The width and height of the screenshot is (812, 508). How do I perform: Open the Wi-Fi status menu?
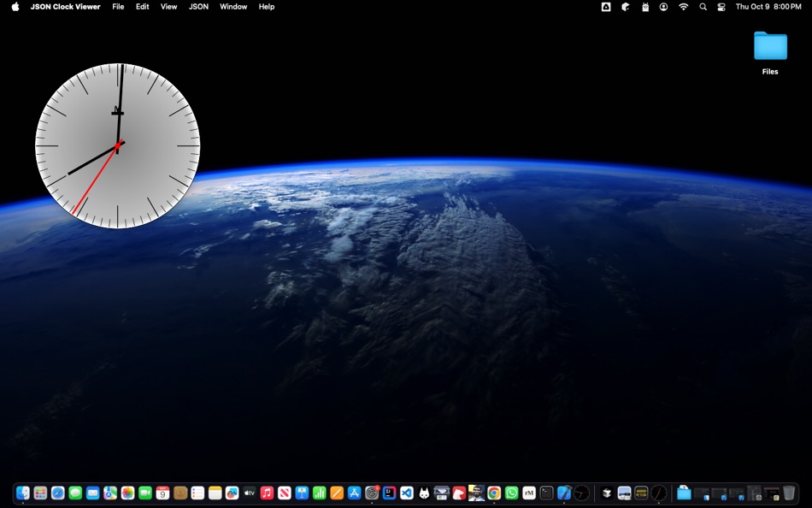pyautogui.click(x=683, y=6)
